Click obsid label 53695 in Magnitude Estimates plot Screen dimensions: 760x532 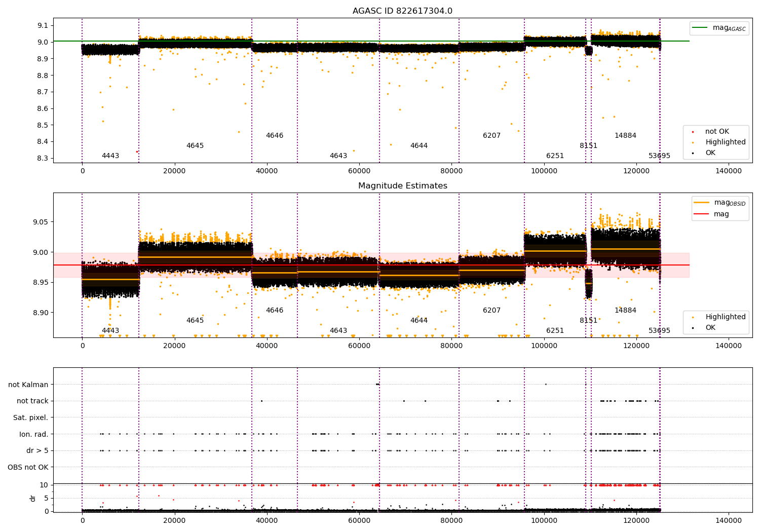[x=659, y=331]
